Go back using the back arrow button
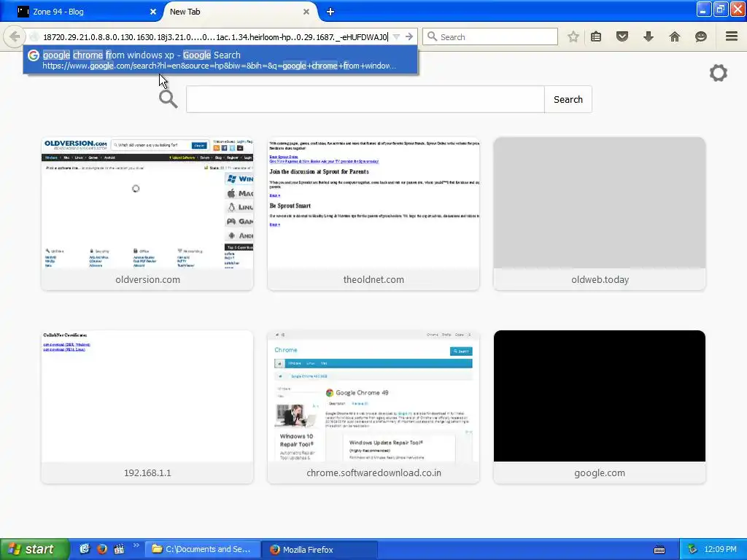 15,36
